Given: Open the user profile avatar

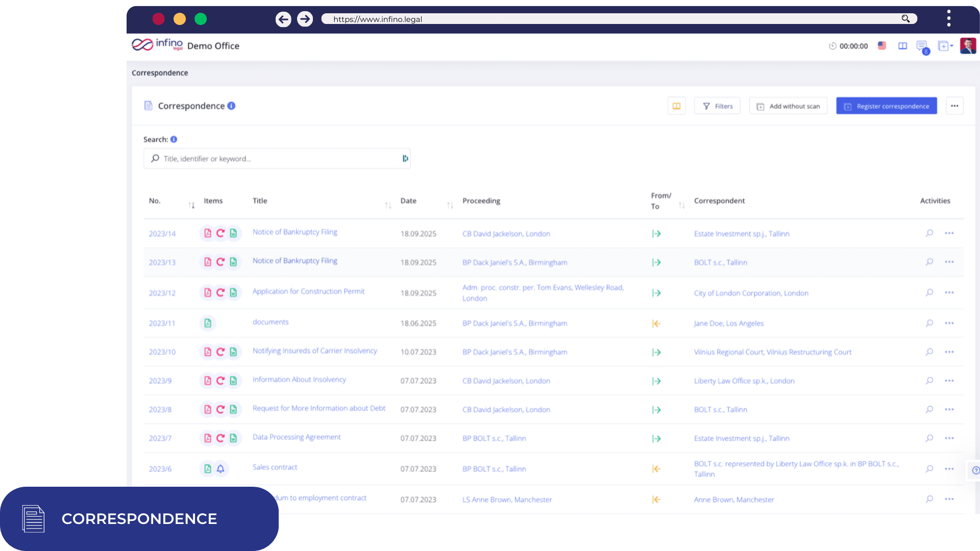Looking at the screenshot, I should [x=968, y=45].
